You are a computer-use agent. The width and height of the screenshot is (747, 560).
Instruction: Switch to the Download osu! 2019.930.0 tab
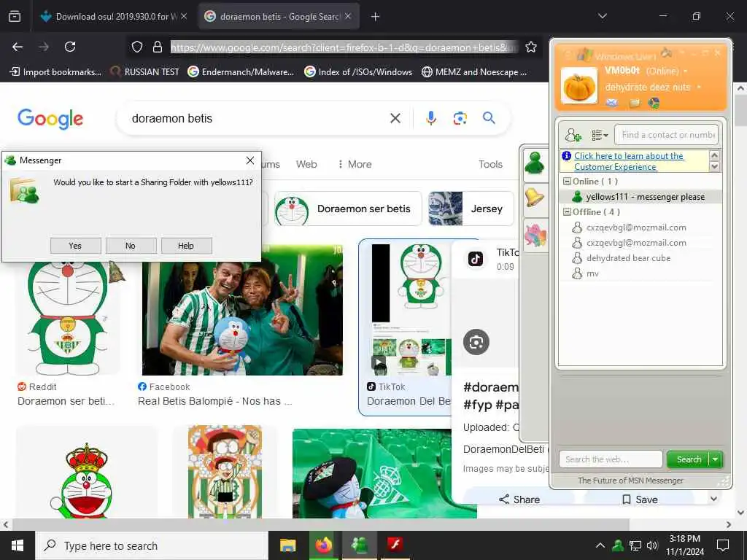pyautogui.click(x=113, y=17)
